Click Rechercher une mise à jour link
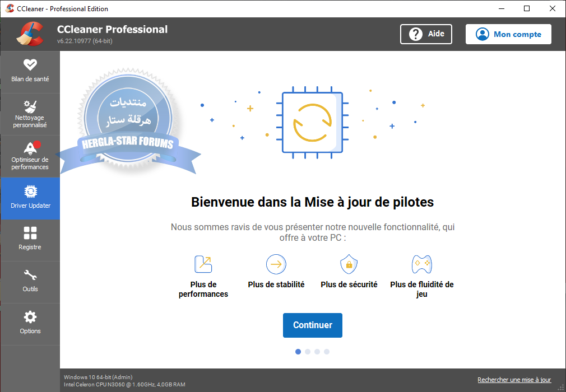Screen dimensions: 566x392 tap(514, 380)
